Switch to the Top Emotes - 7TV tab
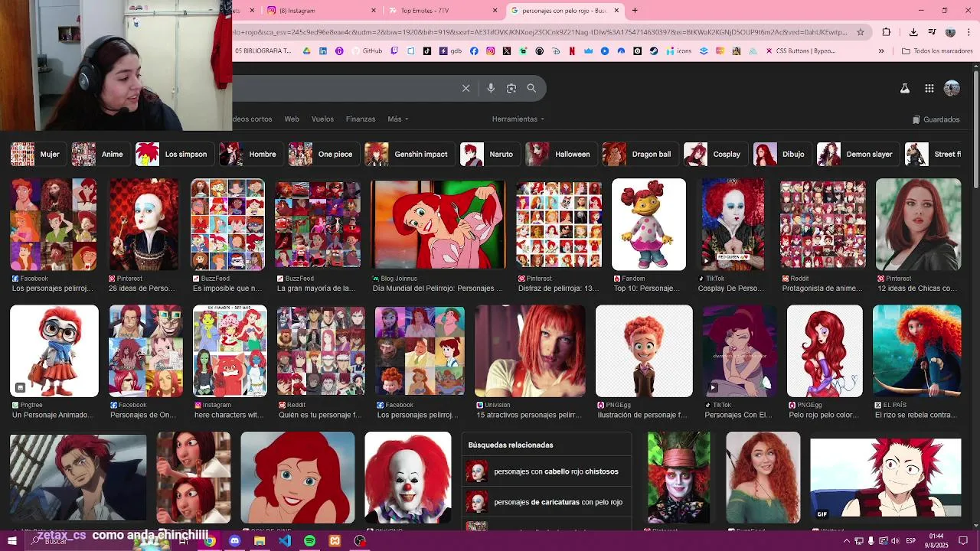980x551 pixels. tap(444, 11)
